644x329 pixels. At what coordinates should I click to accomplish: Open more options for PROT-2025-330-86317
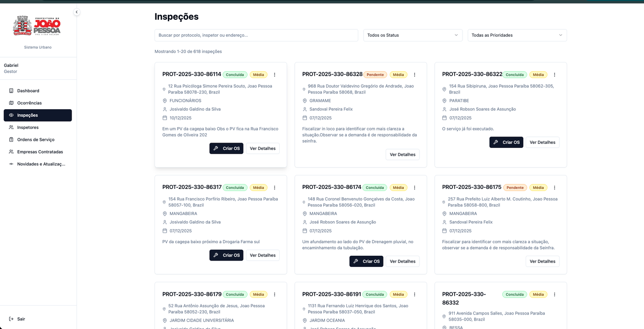[275, 188]
